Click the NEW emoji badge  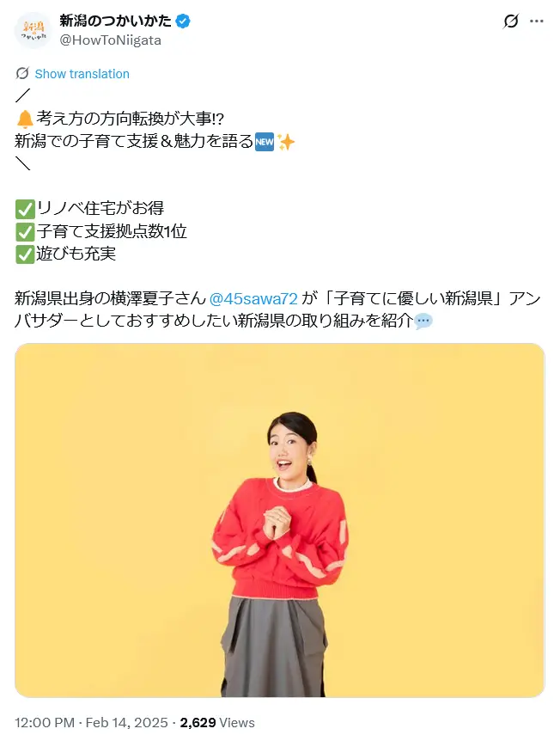(x=265, y=142)
